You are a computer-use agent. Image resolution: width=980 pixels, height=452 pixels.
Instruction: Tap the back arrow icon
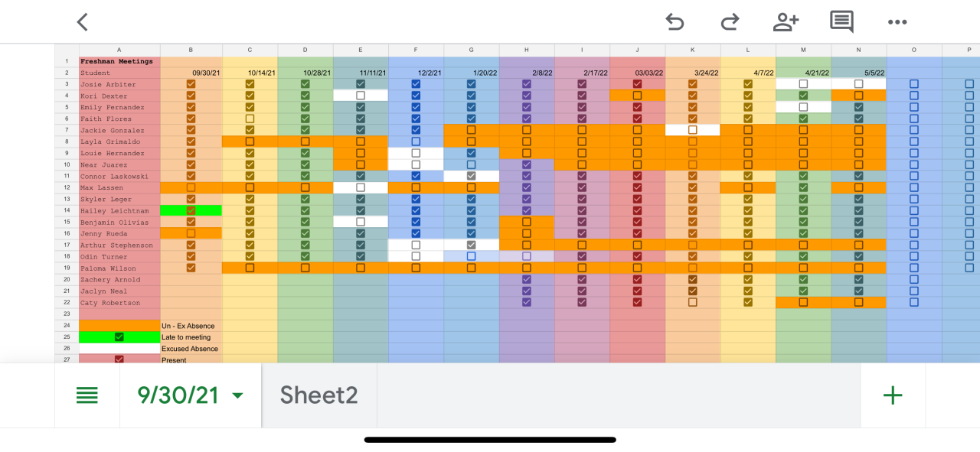[83, 22]
